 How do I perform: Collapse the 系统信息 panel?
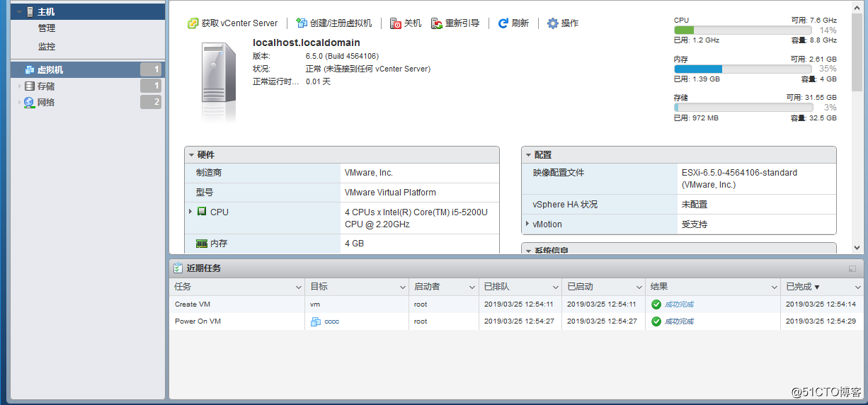pos(528,251)
